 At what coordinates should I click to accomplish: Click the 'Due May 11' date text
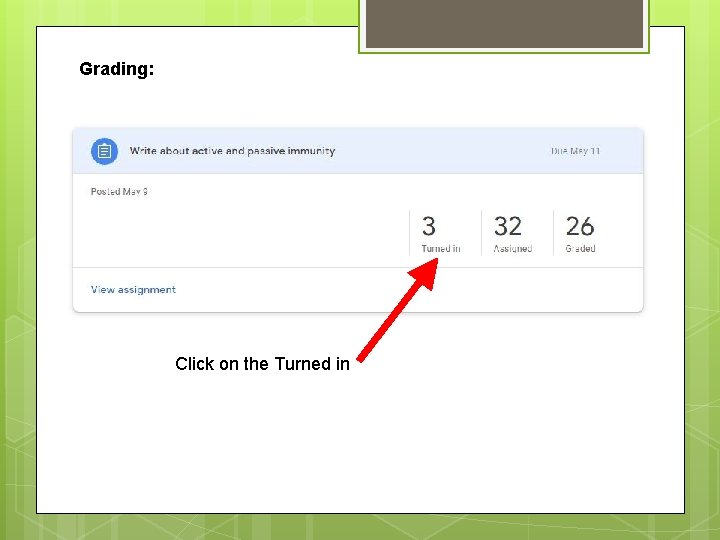pos(575,151)
